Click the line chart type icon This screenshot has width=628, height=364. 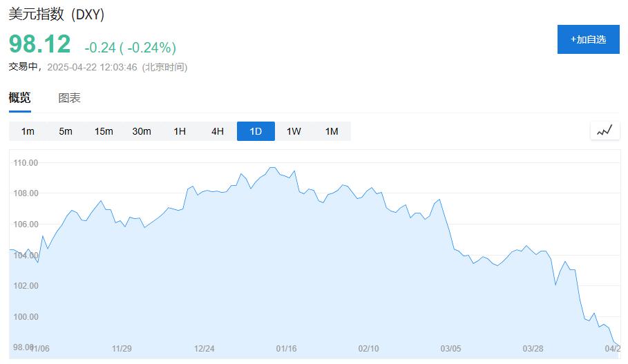click(x=605, y=131)
